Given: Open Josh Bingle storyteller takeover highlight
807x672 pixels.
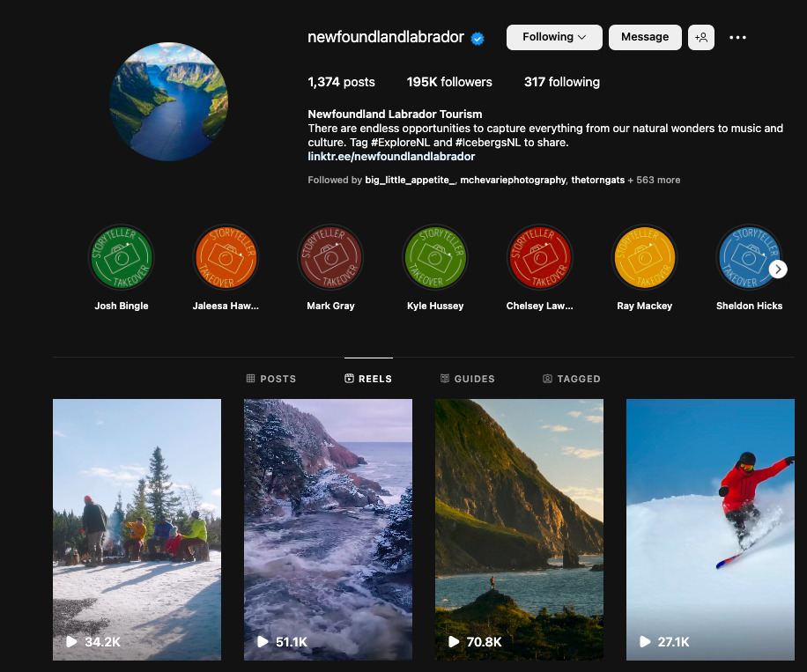Looking at the screenshot, I should pyautogui.click(x=121, y=257).
